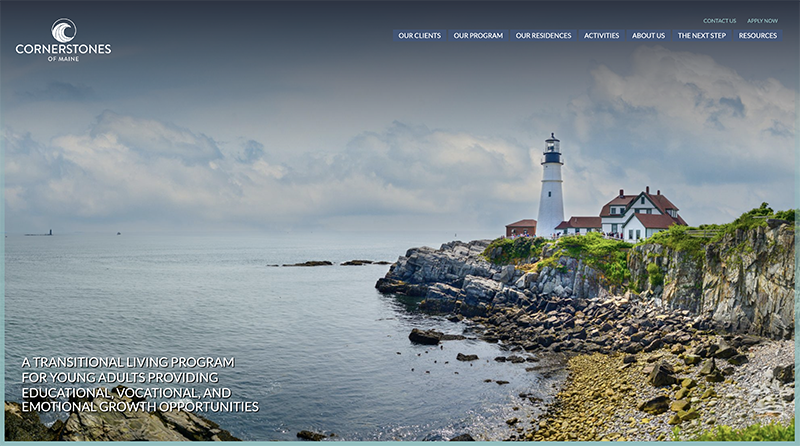
Task: Click the Transitional Living Program headline
Action: pos(140,384)
